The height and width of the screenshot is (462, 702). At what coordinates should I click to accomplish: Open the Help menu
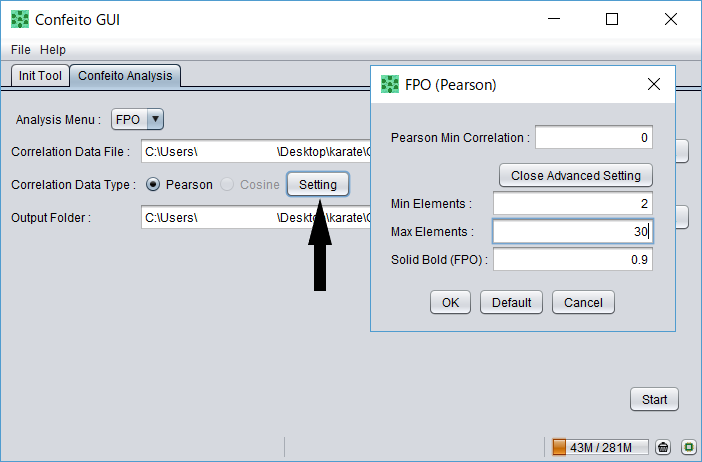(x=53, y=50)
